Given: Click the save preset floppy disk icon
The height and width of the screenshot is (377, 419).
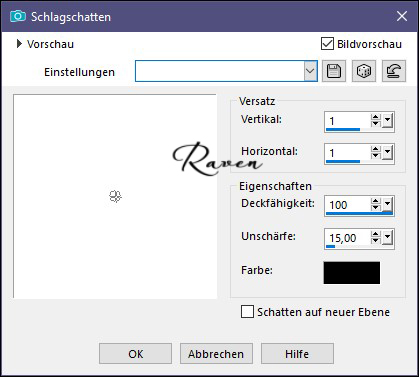Looking at the screenshot, I should pos(334,71).
